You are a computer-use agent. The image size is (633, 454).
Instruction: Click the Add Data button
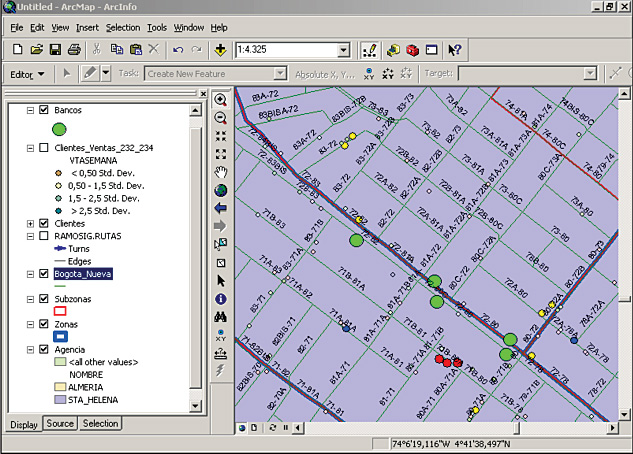tap(220, 49)
